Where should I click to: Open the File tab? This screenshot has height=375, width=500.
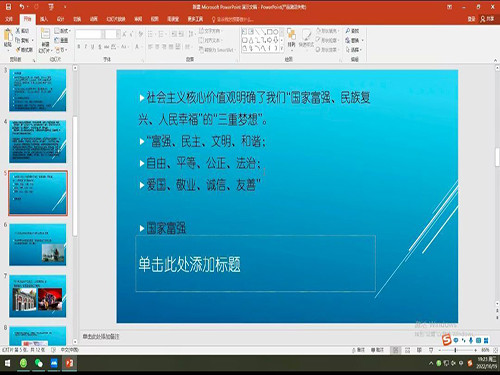point(9,19)
